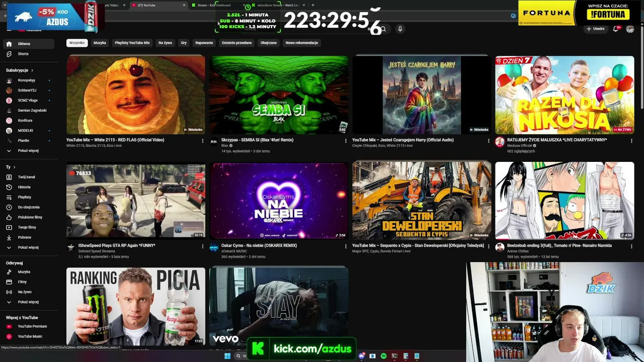This screenshot has height=362, width=644.
Task: Open the Medusa Official channel link
Action: pyautogui.click(x=520, y=146)
